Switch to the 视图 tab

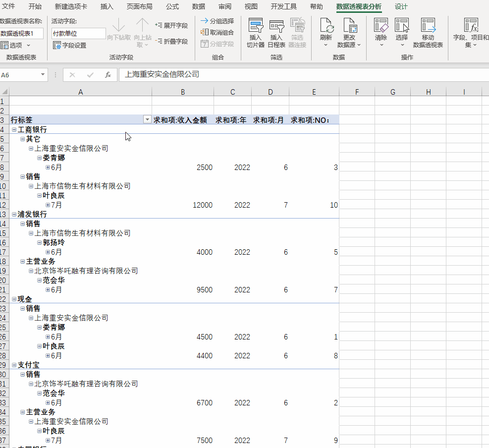click(251, 6)
